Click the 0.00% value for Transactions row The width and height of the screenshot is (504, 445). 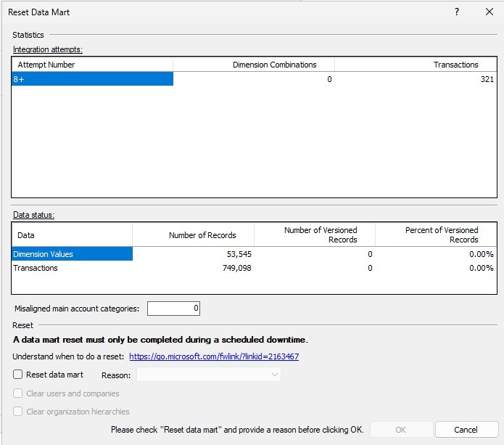click(482, 268)
